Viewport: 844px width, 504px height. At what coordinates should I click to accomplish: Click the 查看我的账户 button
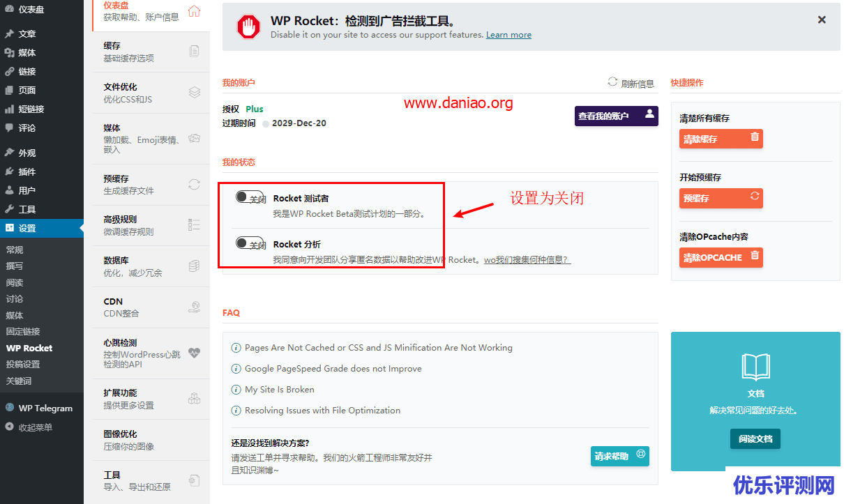click(x=617, y=116)
